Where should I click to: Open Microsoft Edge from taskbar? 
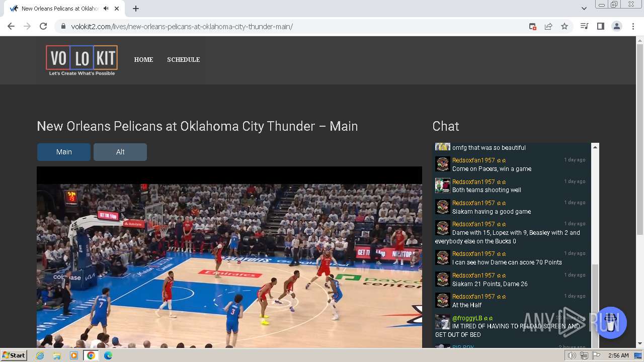pyautogui.click(x=108, y=355)
